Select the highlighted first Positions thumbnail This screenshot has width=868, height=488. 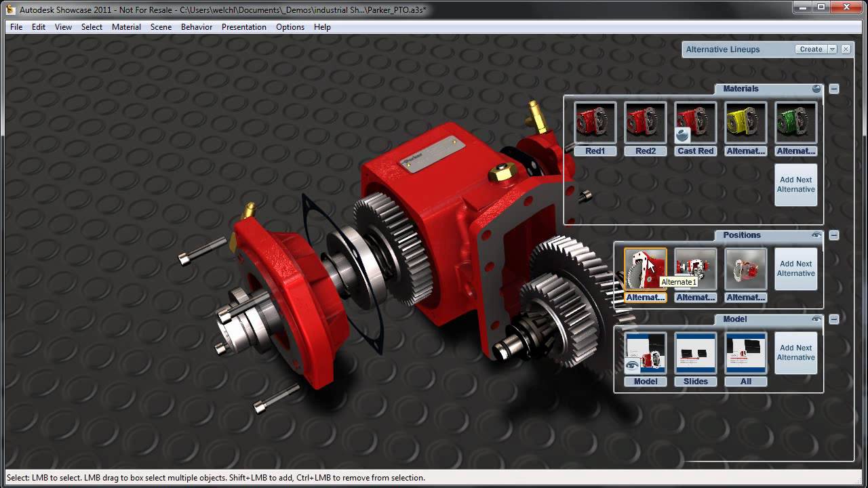(646, 270)
